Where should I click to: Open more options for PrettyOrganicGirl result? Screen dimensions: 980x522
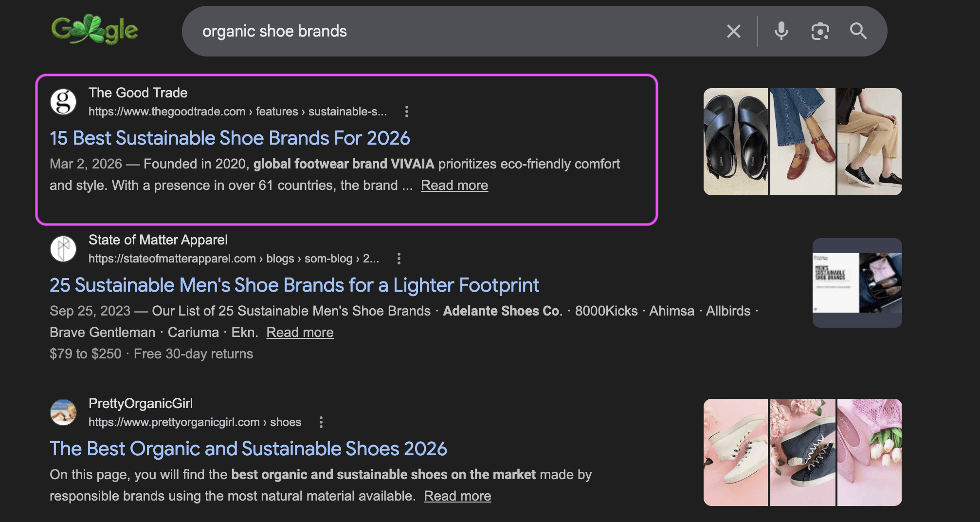(x=321, y=422)
